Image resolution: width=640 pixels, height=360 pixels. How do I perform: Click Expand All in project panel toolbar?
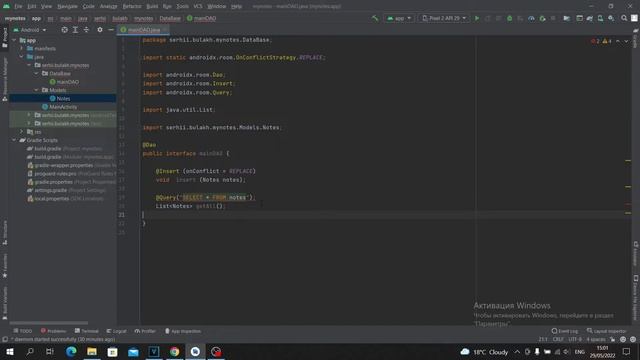coord(75,30)
